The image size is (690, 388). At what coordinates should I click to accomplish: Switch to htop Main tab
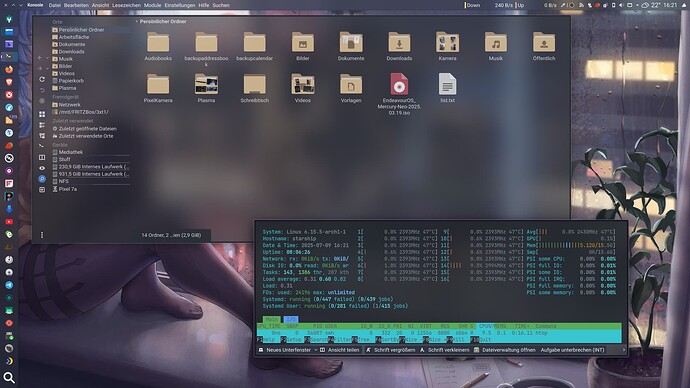272,319
